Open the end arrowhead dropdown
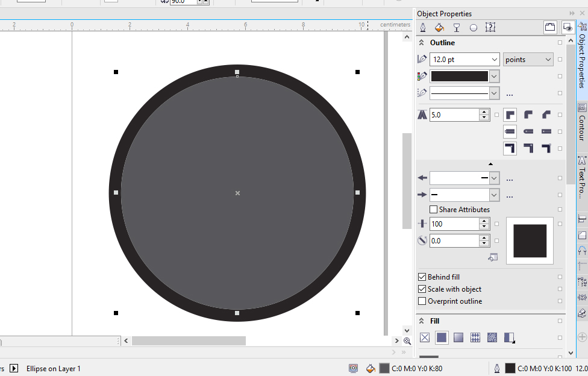This screenshot has height=376, width=588. coord(494,195)
